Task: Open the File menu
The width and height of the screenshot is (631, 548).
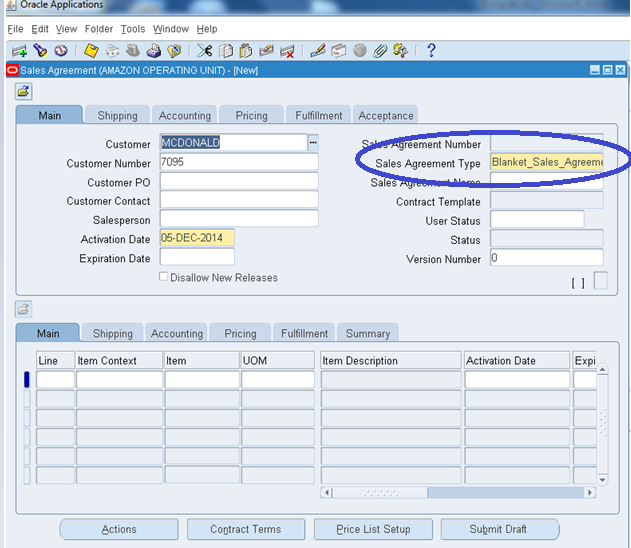Action: [15, 29]
